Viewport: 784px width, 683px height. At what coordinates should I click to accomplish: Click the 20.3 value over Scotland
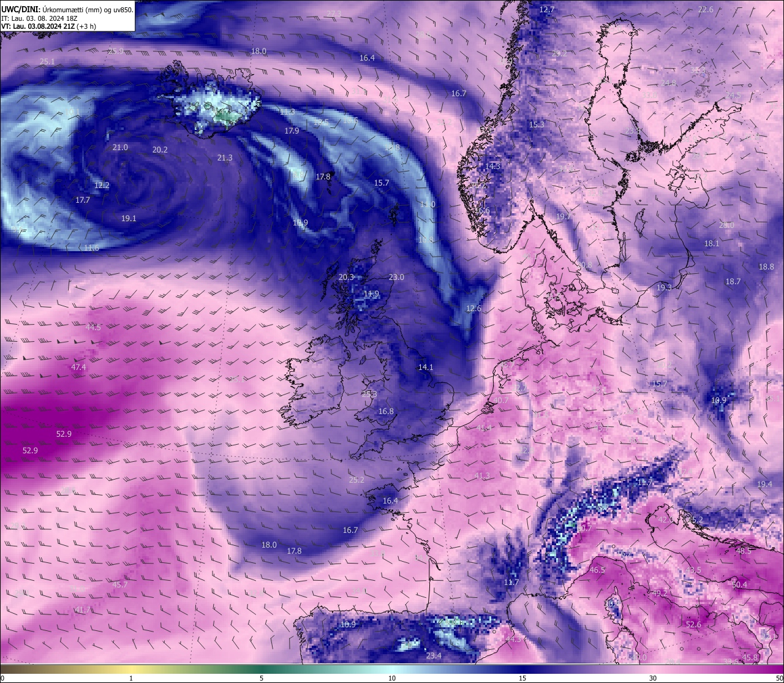(x=346, y=277)
